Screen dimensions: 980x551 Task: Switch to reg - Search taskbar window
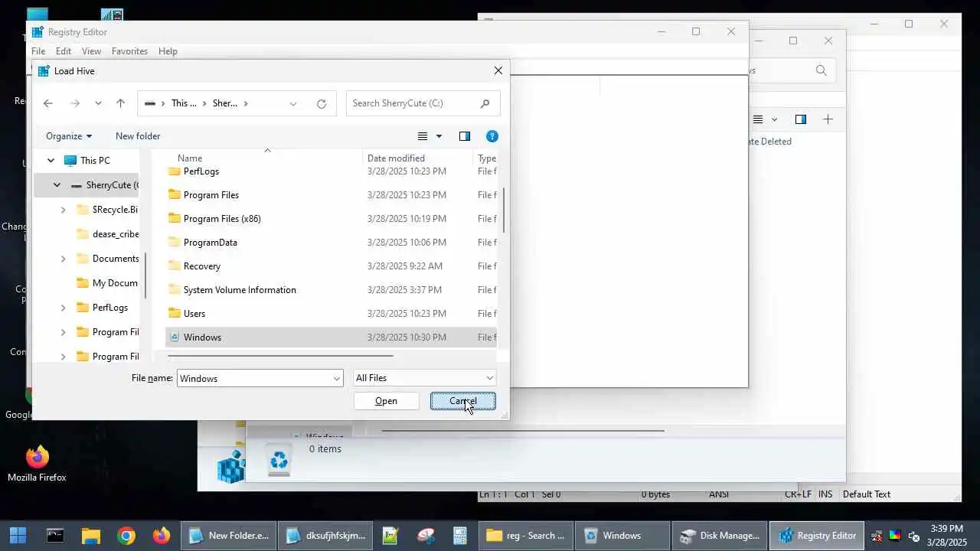(527, 536)
